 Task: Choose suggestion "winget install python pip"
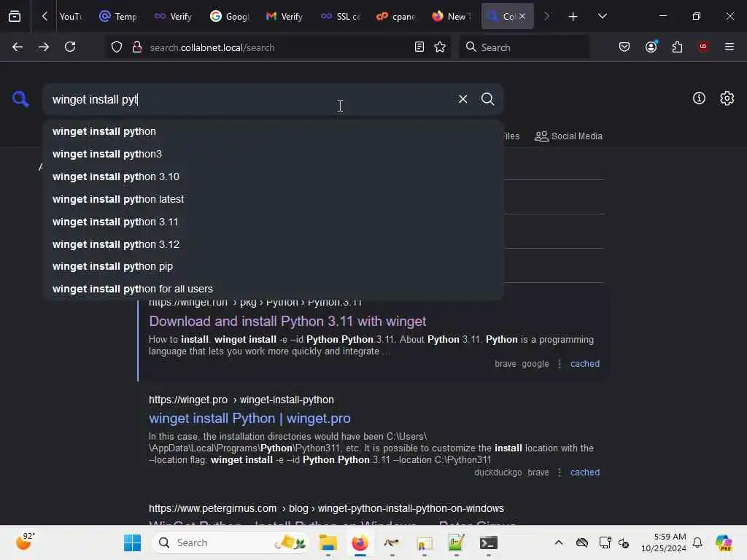coord(273,266)
